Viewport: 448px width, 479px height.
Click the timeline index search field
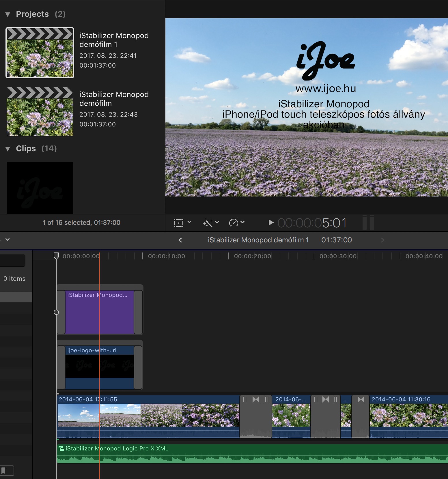(12, 261)
